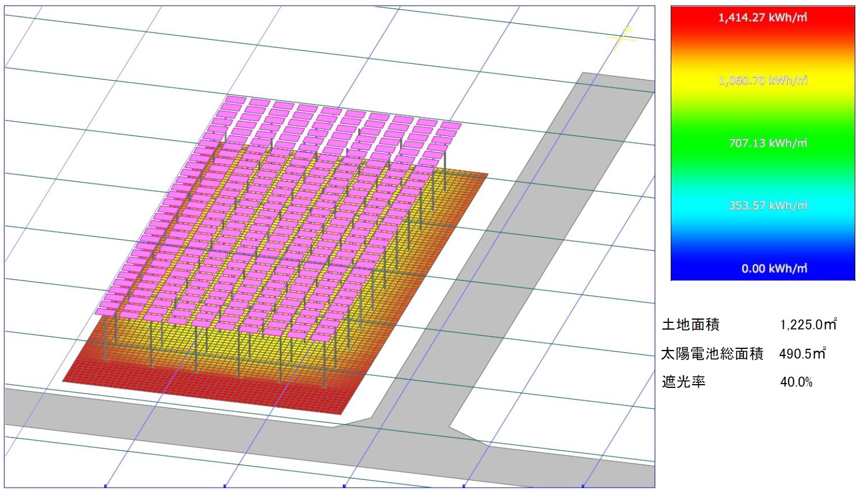Click the 1,414.27 kWh/㎡ legend label

(x=763, y=18)
